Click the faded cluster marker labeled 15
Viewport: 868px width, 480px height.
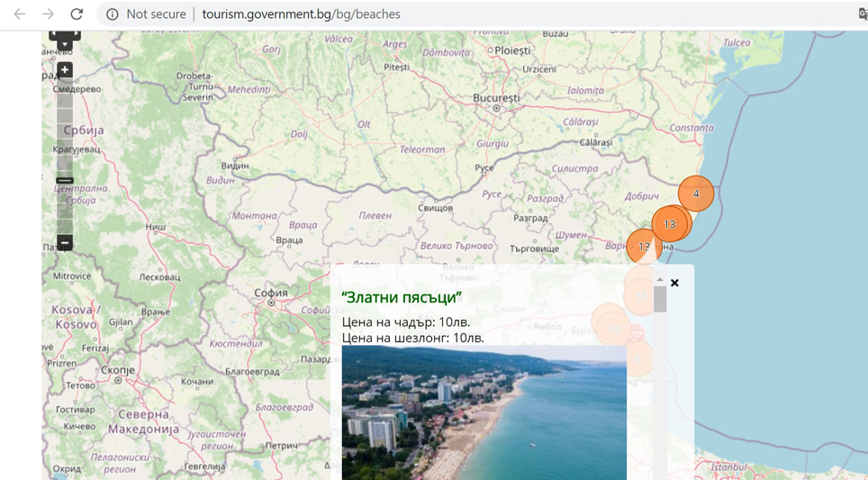641,297
